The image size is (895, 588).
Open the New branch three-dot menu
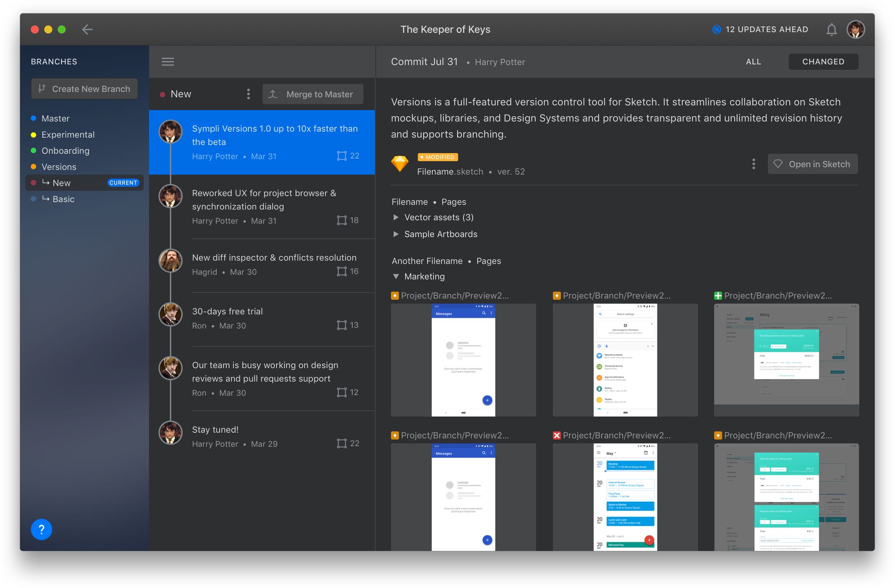pyautogui.click(x=248, y=94)
